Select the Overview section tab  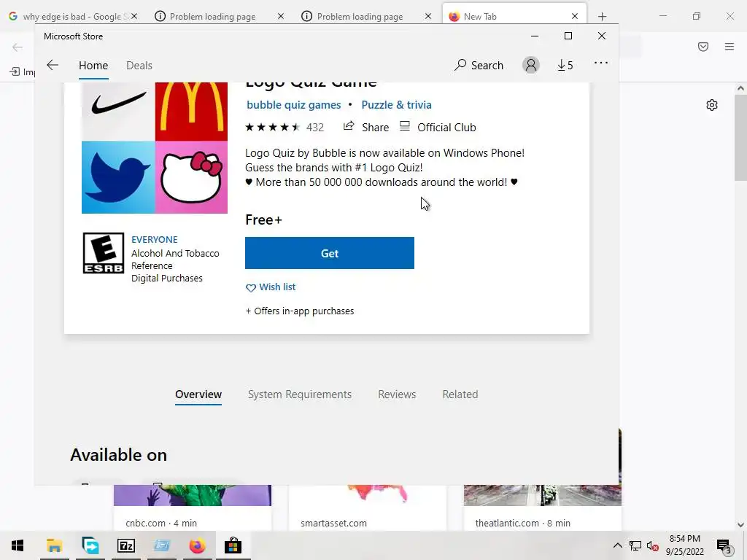coord(198,394)
